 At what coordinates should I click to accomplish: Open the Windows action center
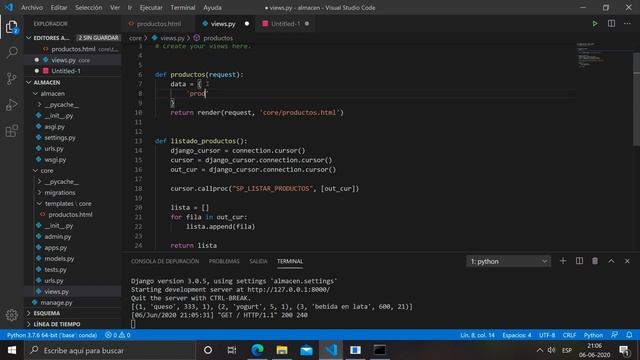pos(624,350)
